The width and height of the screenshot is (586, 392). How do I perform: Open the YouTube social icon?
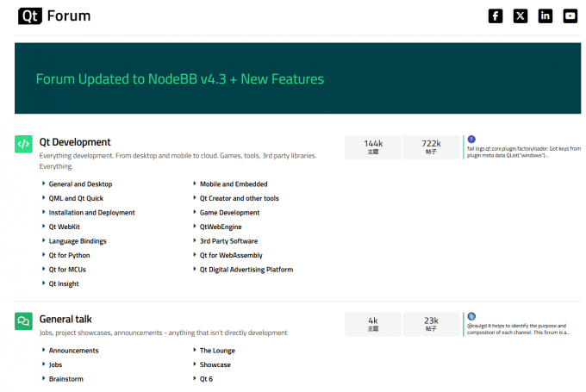[x=570, y=16]
